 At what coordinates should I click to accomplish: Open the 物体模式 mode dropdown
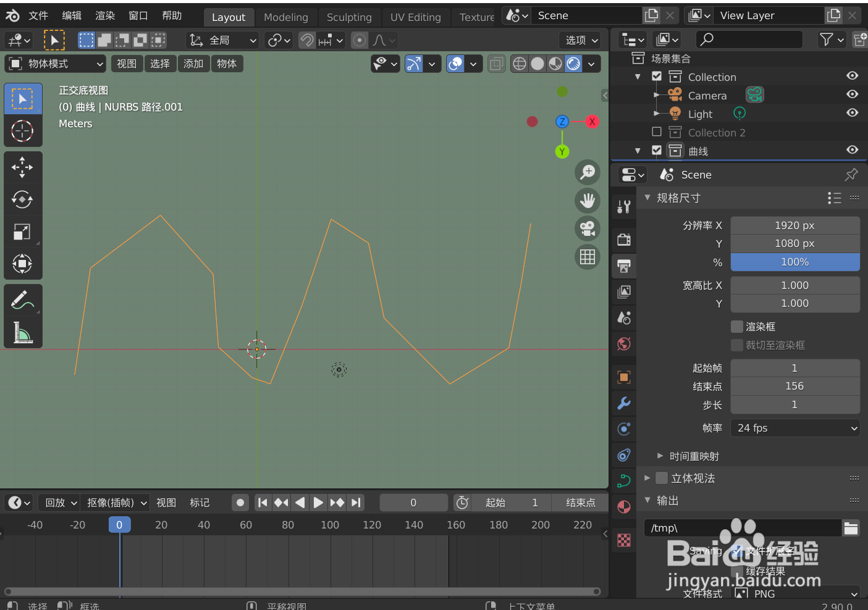pos(54,63)
